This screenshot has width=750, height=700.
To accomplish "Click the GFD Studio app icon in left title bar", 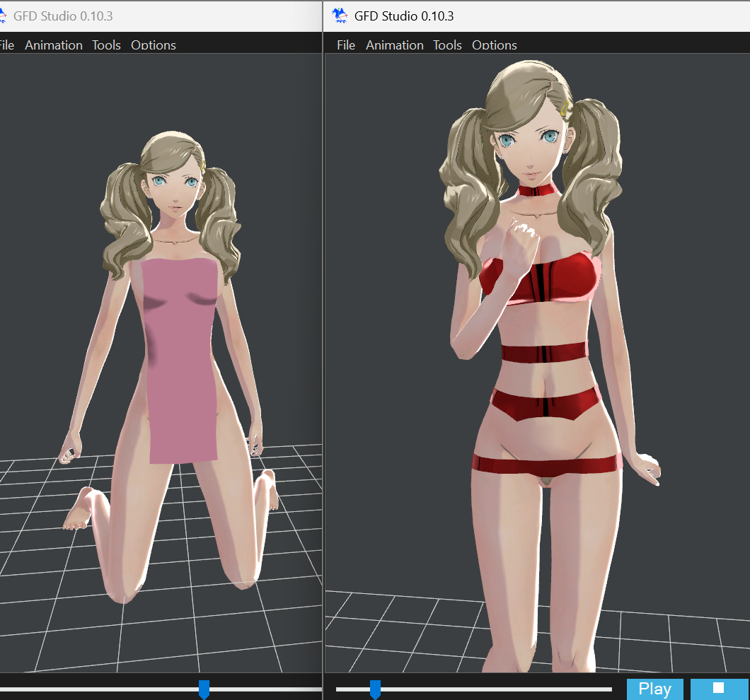I will pyautogui.click(x=2, y=16).
